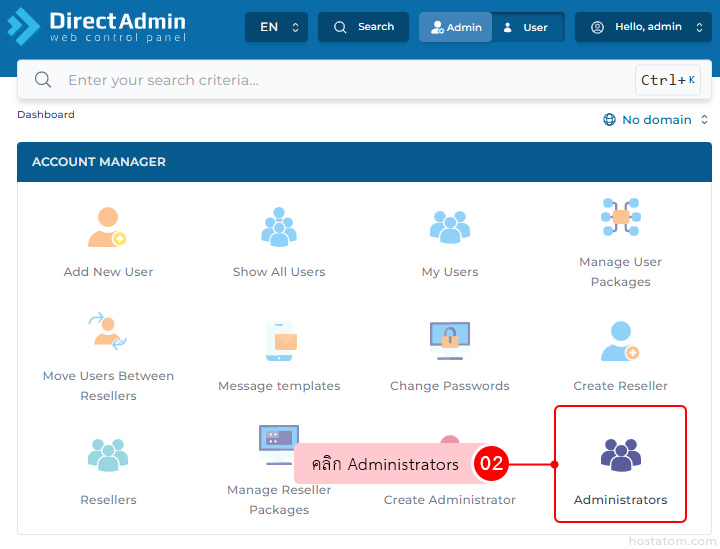720x549 pixels.
Task: Click the magnifier icon in search bar
Action: 43,79
